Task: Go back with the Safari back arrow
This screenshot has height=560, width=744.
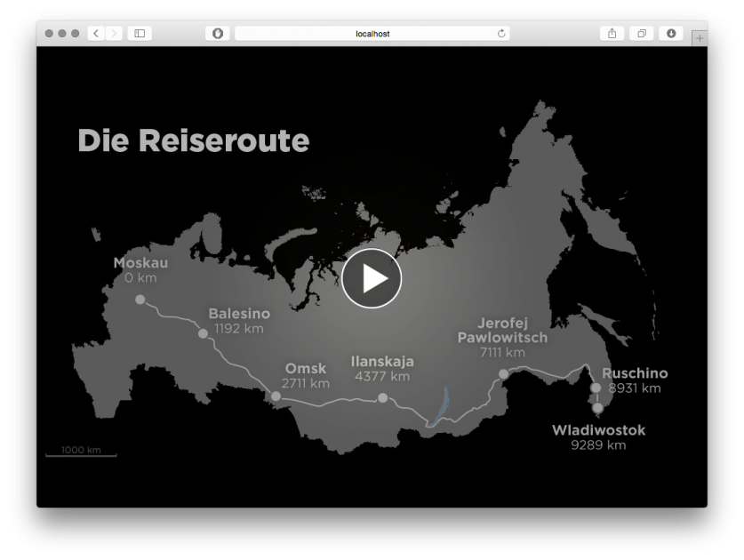Action: point(96,33)
